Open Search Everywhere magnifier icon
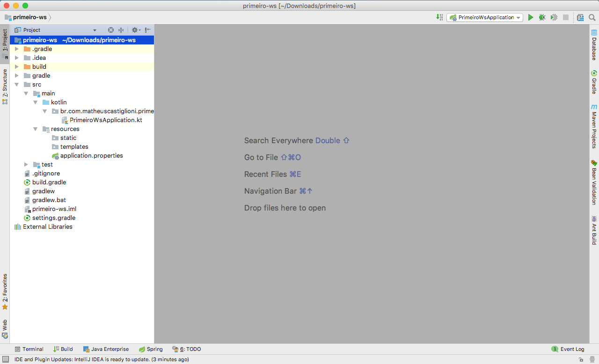 592,17
